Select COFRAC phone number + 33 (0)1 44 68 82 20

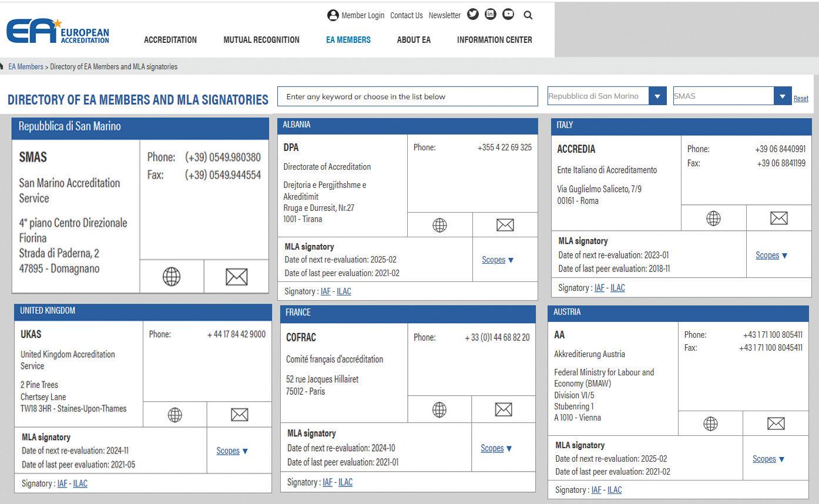coord(497,337)
